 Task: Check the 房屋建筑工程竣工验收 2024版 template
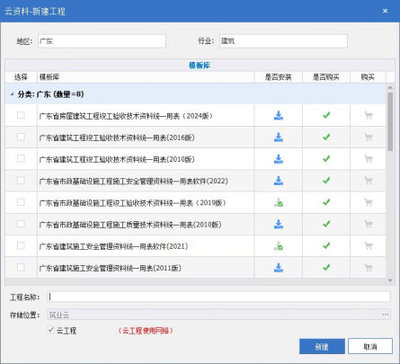tap(21, 115)
